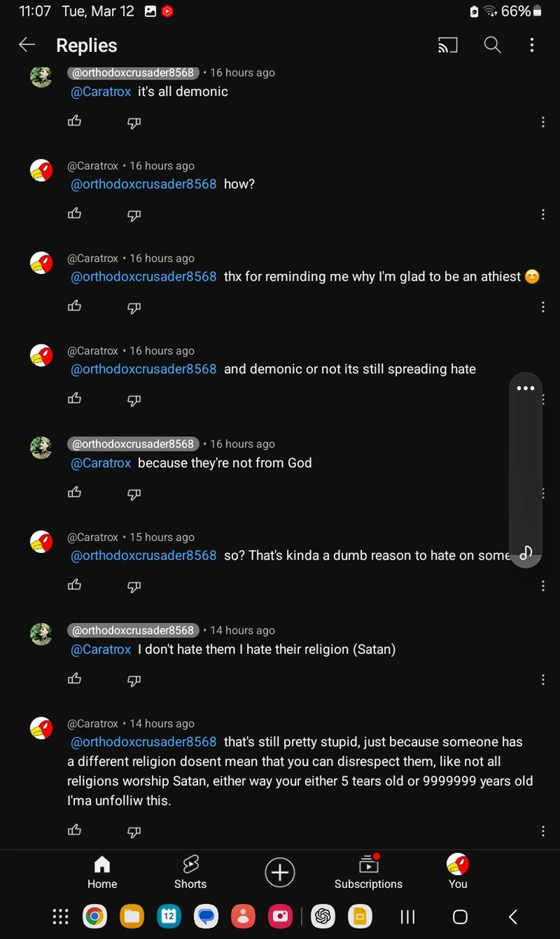Tap the Create plus icon

tap(280, 872)
